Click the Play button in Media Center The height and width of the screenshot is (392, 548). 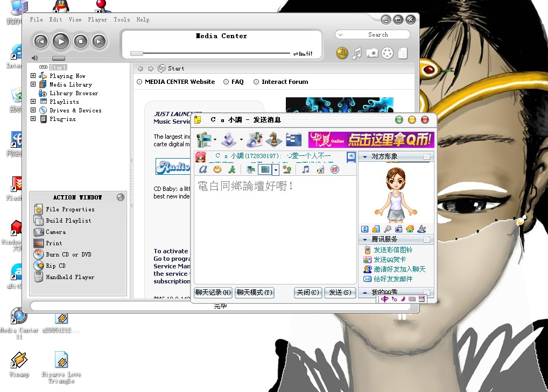coord(61,41)
